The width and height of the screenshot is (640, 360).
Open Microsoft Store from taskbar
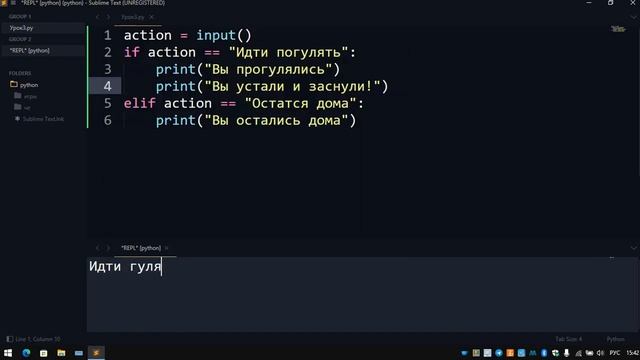[44, 353]
